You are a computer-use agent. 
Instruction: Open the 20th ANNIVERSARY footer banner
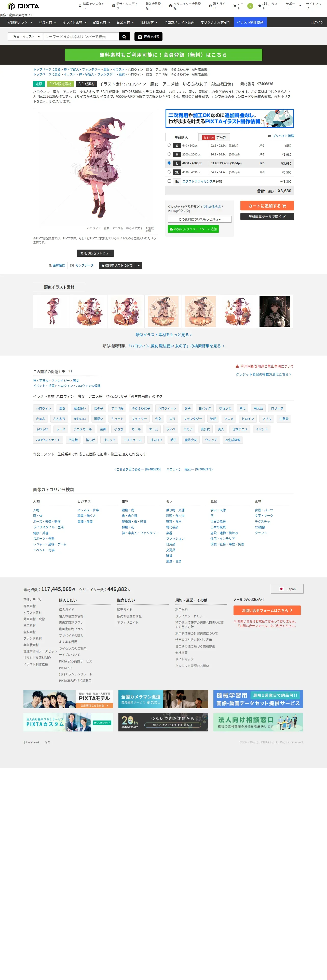coord(163,722)
